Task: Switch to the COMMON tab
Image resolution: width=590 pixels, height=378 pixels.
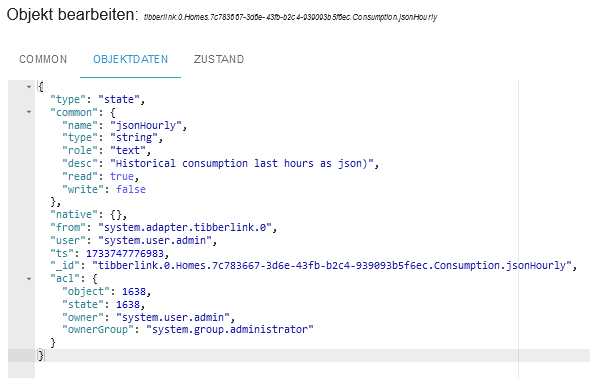Action: (x=43, y=59)
